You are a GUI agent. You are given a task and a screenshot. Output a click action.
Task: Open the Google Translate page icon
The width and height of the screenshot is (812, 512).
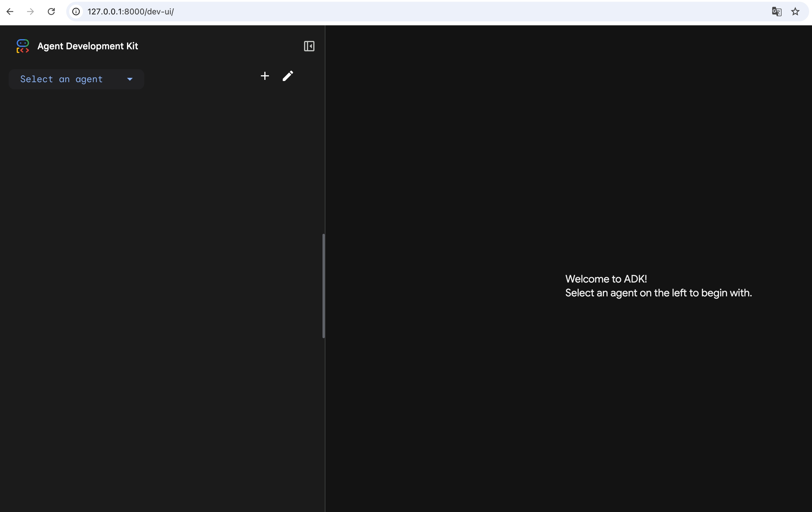pos(776,12)
